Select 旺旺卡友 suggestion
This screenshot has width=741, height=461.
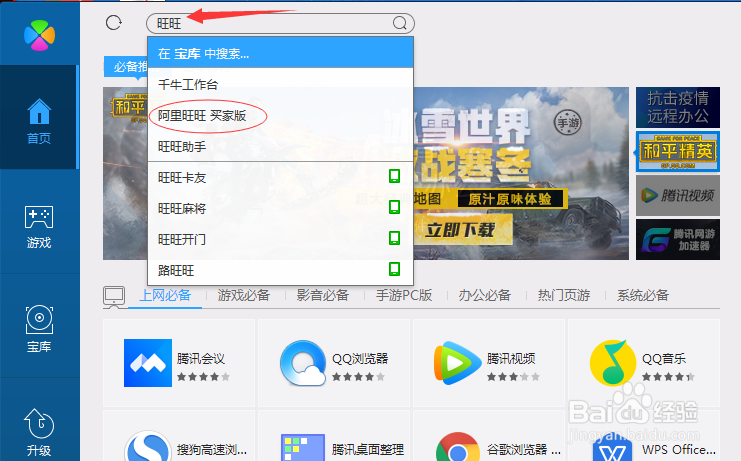pyautogui.click(x=281, y=178)
